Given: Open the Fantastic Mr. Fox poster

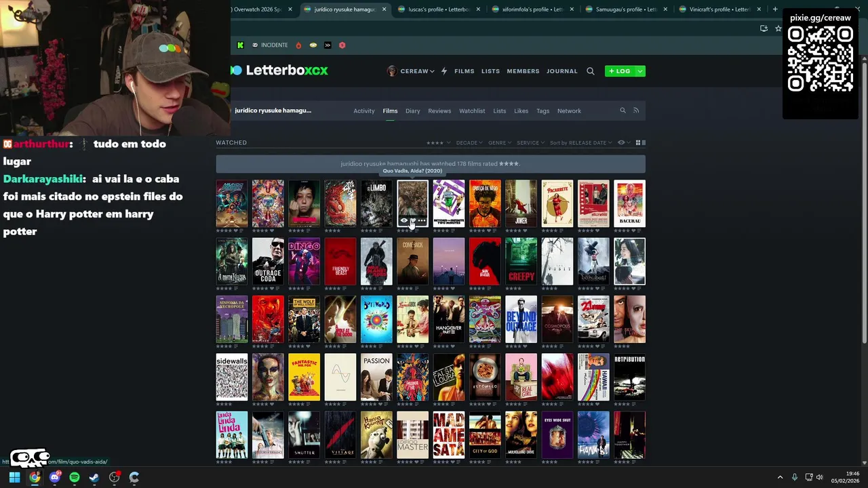Looking at the screenshot, I should point(304,377).
